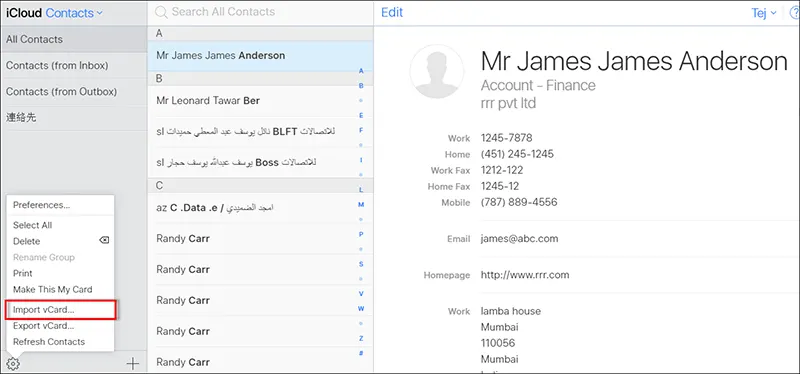This screenshot has height=374, width=800.
Task: Click the company name rrr pvt ltd
Action: click(x=509, y=103)
